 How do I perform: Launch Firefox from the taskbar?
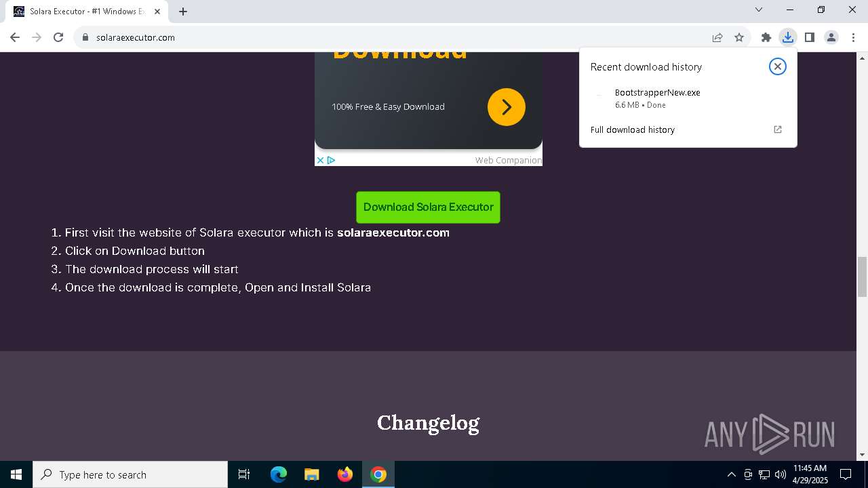pyautogui.click(x=345, y=474)
